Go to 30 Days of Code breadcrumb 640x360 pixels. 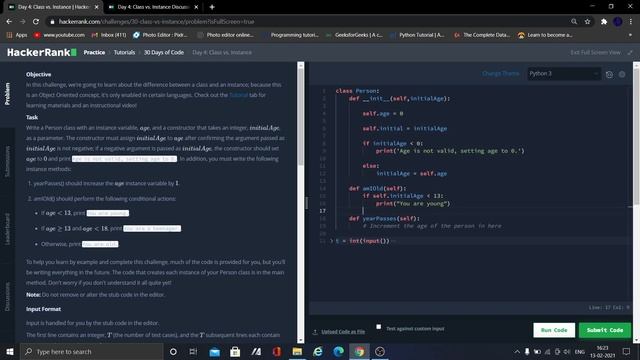[164, 52]
